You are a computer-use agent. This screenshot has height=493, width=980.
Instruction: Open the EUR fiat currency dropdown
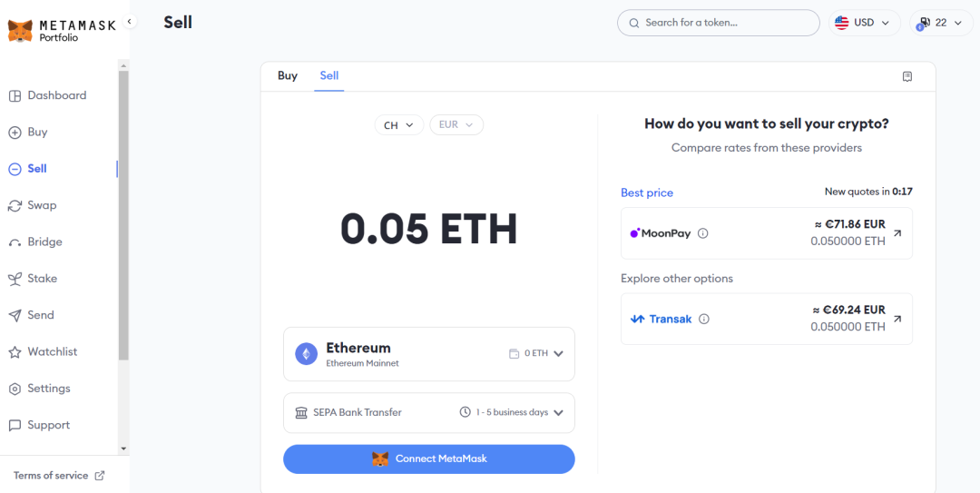(456, 125)
